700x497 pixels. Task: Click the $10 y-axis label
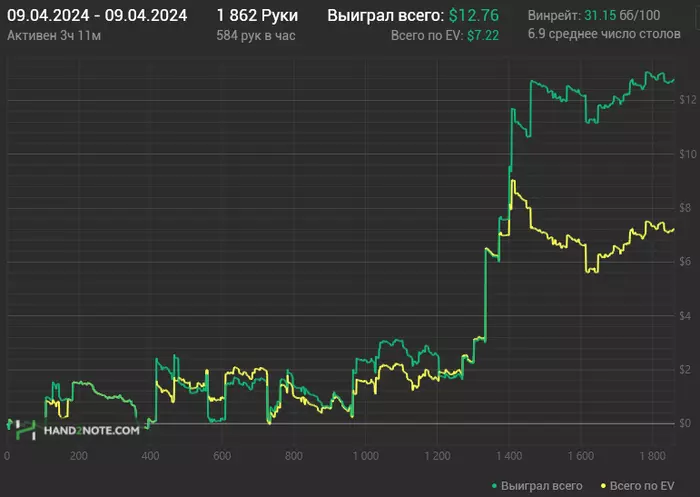pyautogui.click(x=688, y=154)
